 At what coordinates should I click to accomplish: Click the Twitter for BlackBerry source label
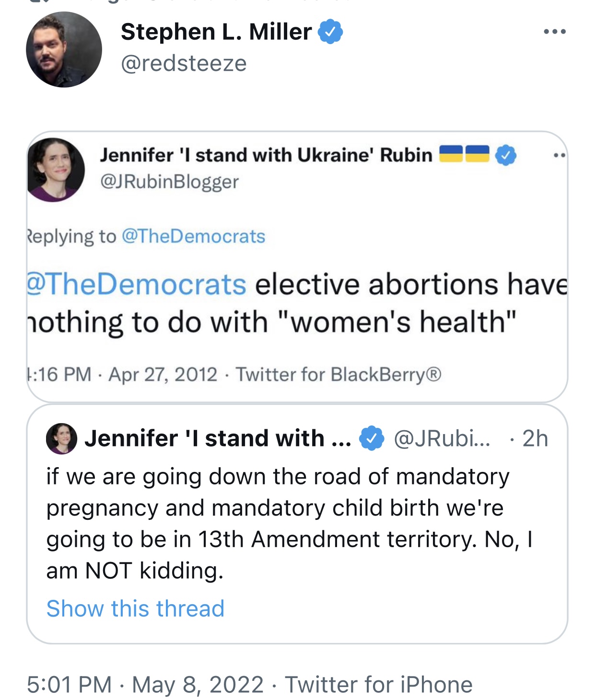338,374
